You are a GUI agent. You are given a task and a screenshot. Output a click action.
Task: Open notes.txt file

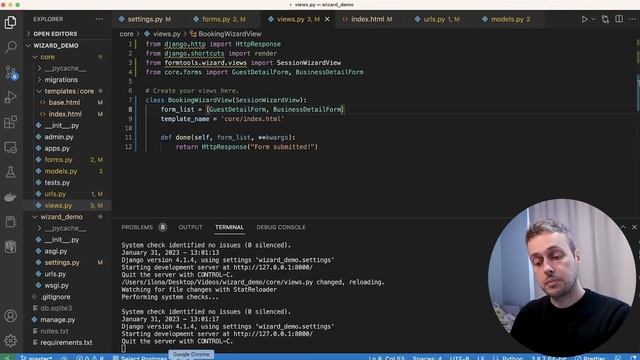tap(54, 331)
